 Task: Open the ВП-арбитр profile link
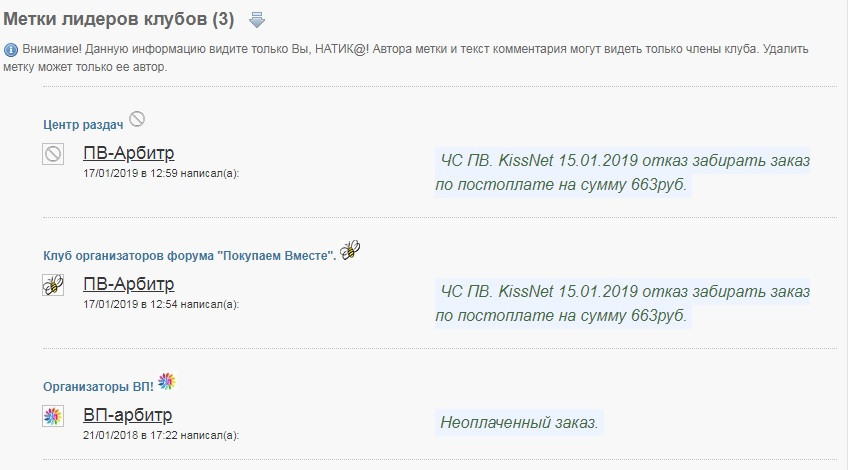(x=128, y=415)
